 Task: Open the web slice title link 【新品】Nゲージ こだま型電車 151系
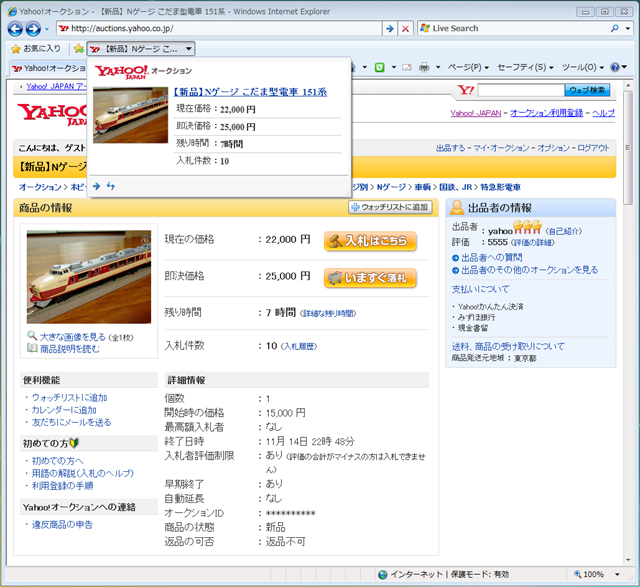click(250, 92)
